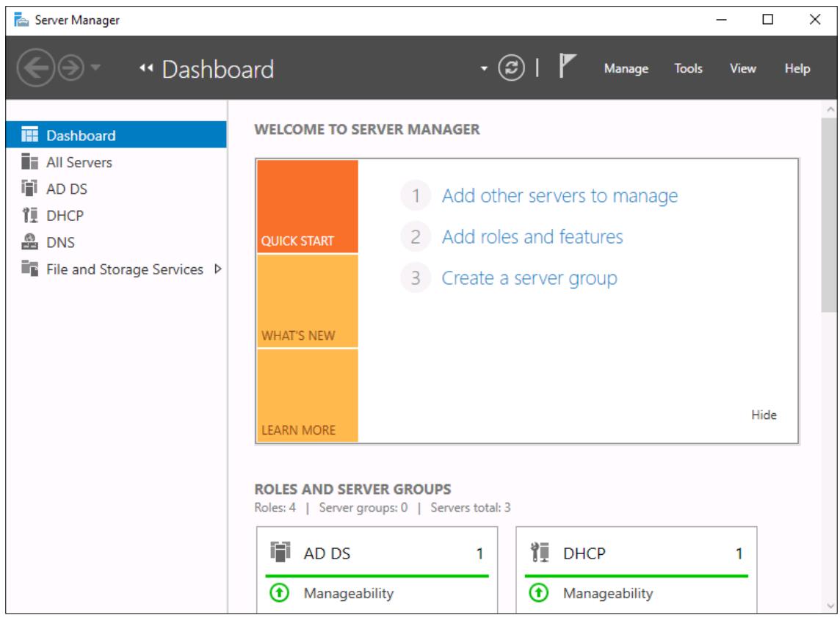The height and width of the screenshot is (618, 840).
Task: Click the double-chevron breadcrumb before Dashboard
Action: 146,68
